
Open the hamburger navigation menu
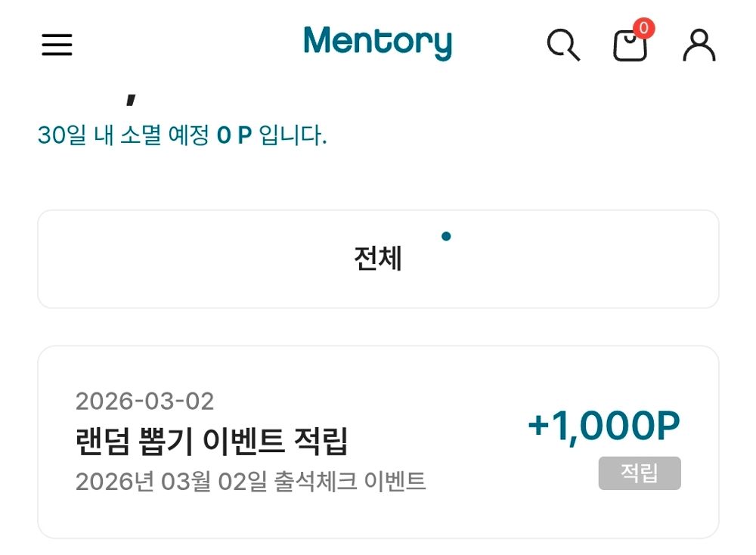(x=56, y=45)
